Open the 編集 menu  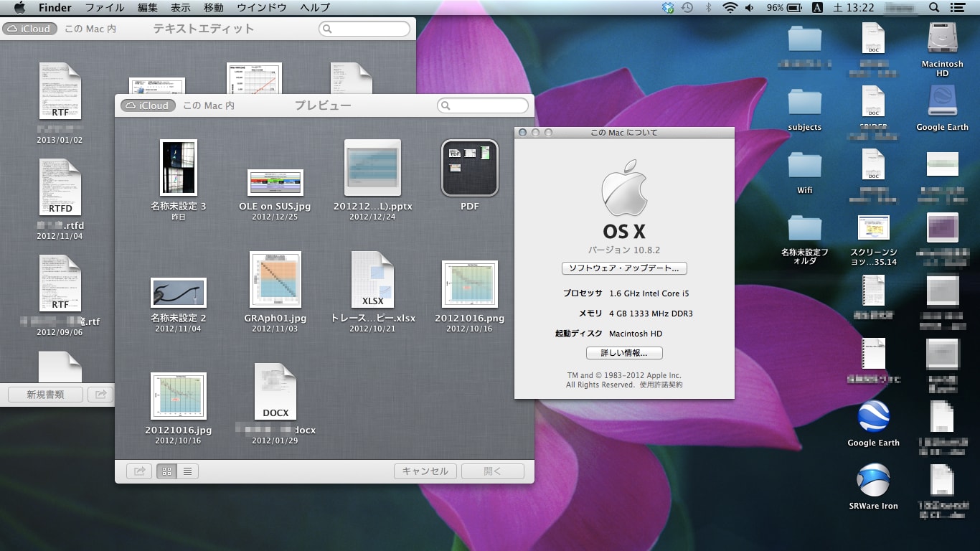tap(147, 8)
